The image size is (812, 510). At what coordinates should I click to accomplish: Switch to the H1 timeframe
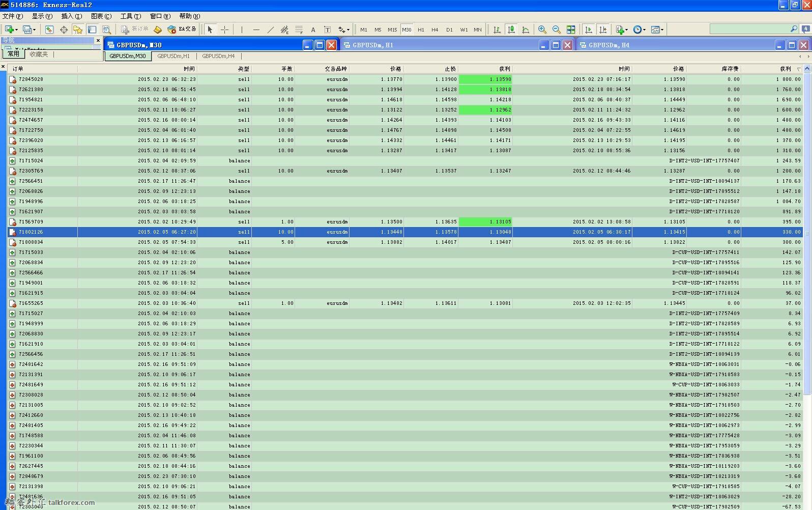point(421,30)
